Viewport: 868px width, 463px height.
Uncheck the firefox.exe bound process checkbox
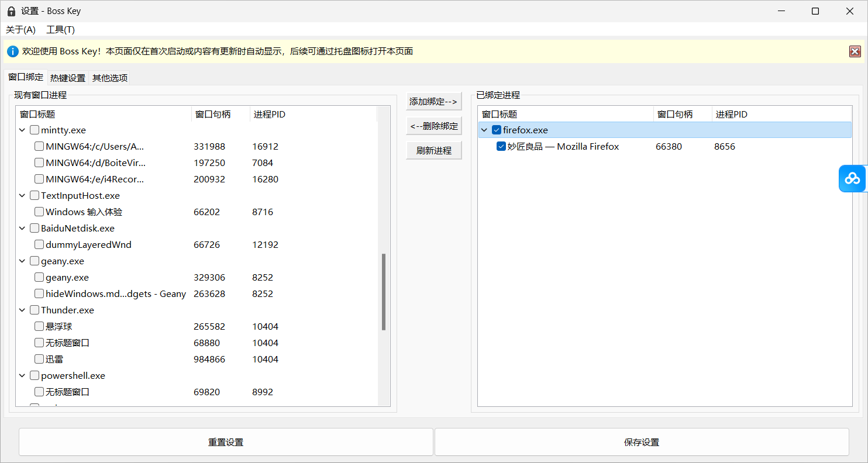click(497, 130)
